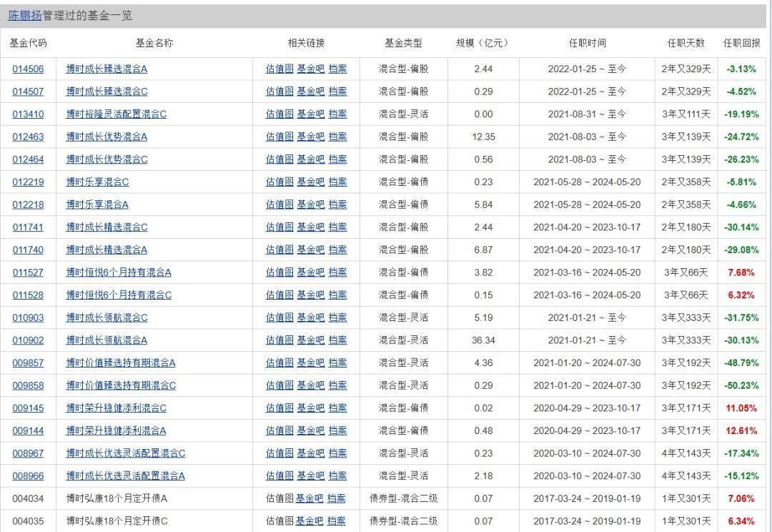772x532 pixels.
Task: Open fund 博时荣升稳健添利混合A
Action: (117, 431)
